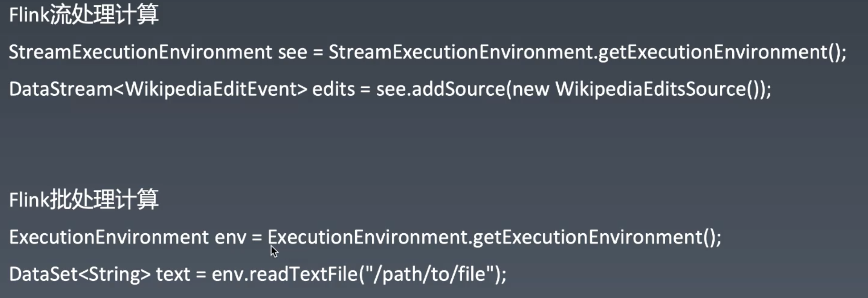The image size is (868, 298).
Task: Click the DataStream type name
Action: (61, 89)
